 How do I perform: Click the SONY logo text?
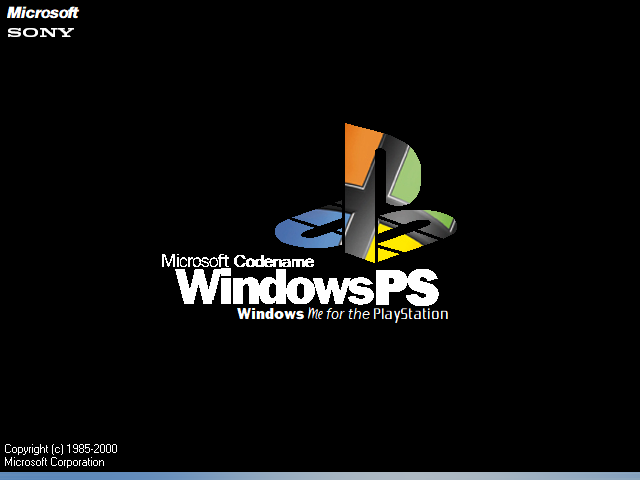[x=40, y=32]
